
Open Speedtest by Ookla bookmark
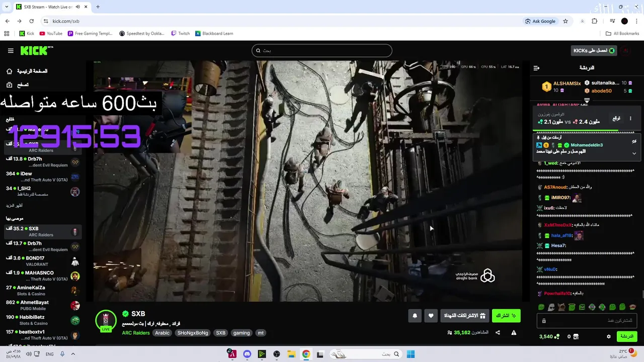(142, 34)
